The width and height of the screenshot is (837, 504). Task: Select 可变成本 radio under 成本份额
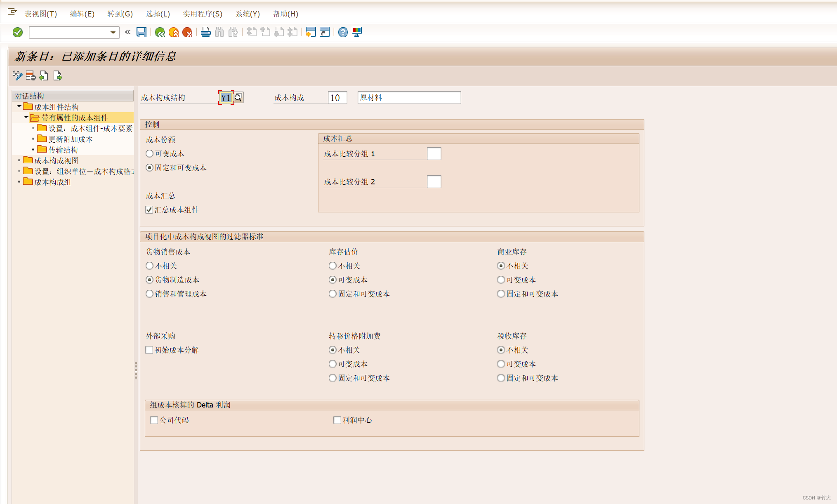[150, 154]
